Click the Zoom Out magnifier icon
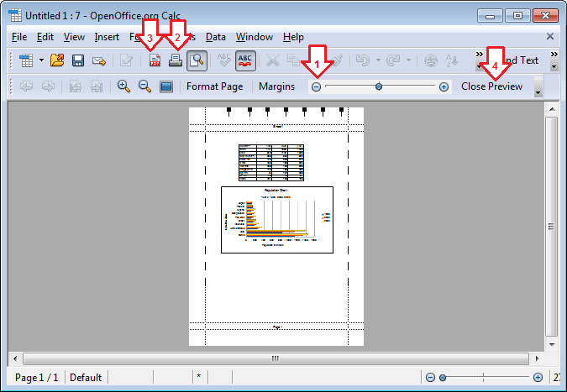Image resolution: width=567 pixels, height=392 pixels. coord(144,86)
